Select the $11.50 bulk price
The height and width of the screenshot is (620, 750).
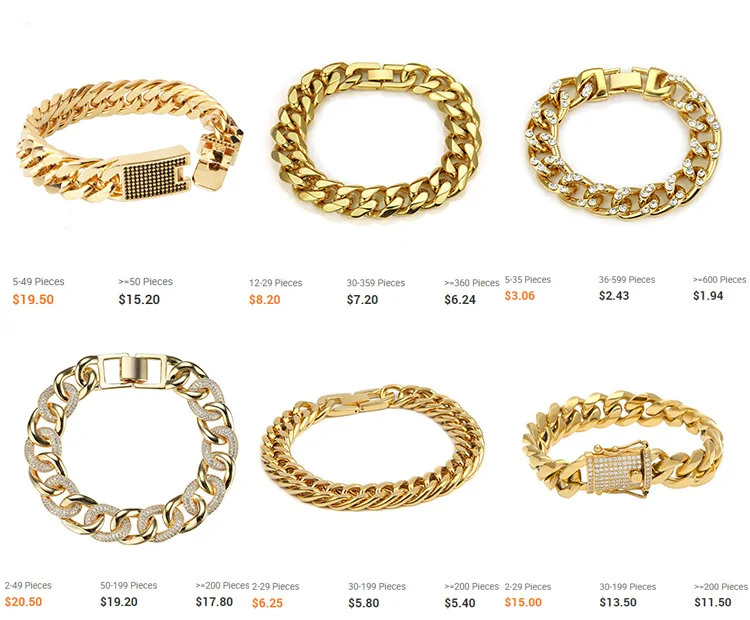[x=713, y=602]
